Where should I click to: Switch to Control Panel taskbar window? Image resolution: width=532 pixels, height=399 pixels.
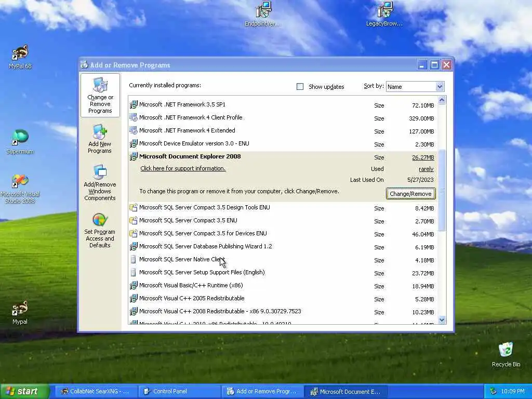click(179, 392)
